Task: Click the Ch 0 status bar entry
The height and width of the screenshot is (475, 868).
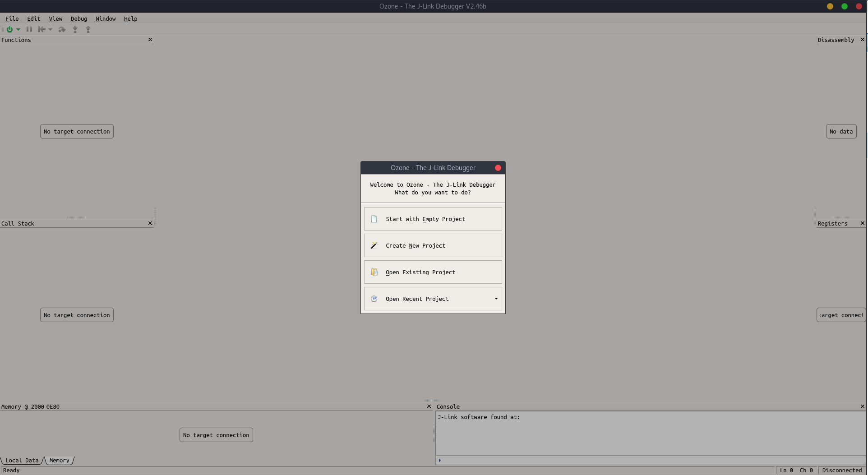Action: [x=806, y=470]
